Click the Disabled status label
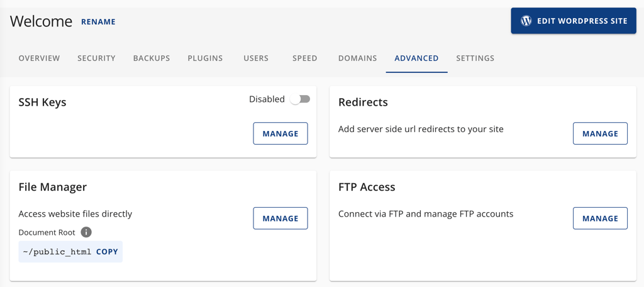This screenshot has width=644, height=287. pos(267,99)
